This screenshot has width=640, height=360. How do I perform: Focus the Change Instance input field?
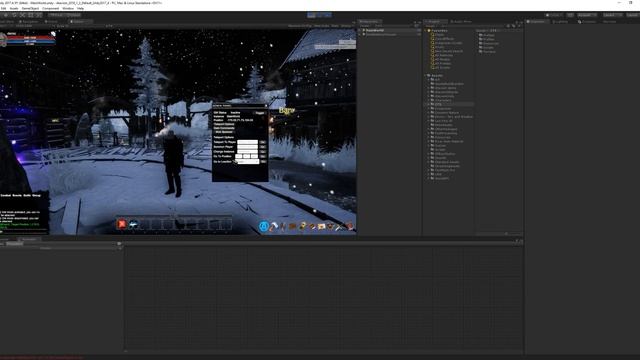(247, 151)
